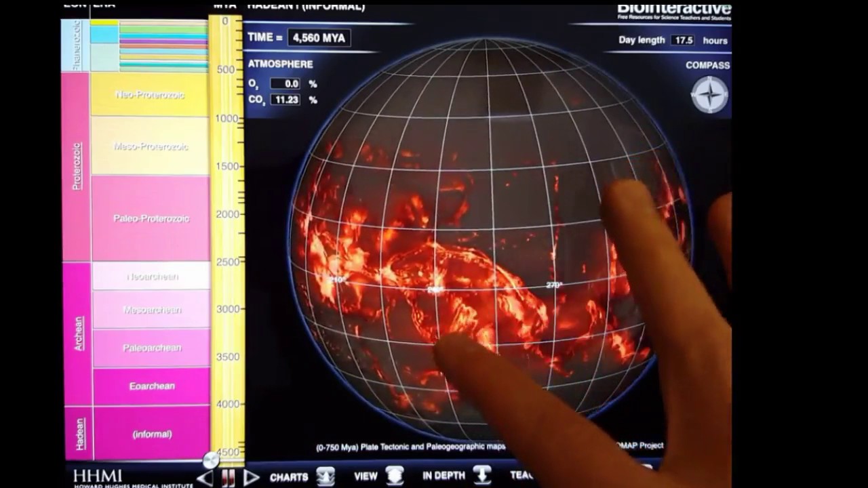The width and height of the screenshot is (868, 488).
Task: Select the Paleoarchean era block
Action: pyautogui.click(x=152, y=348)
